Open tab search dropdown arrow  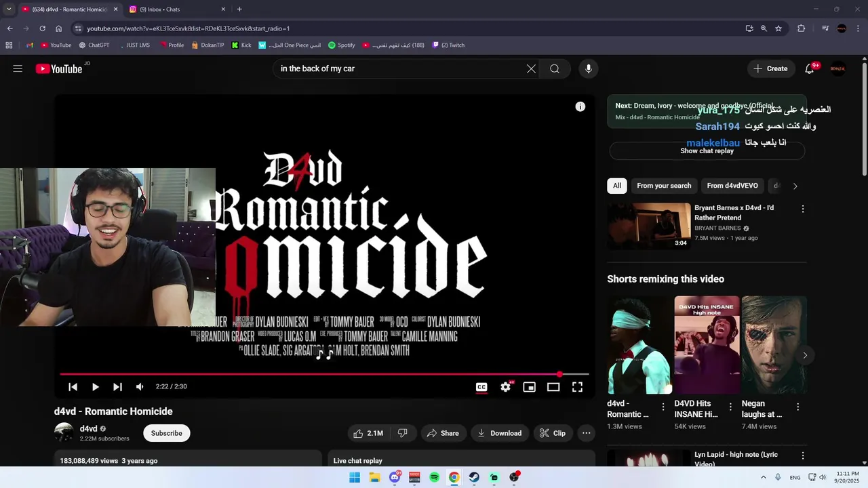9,9
